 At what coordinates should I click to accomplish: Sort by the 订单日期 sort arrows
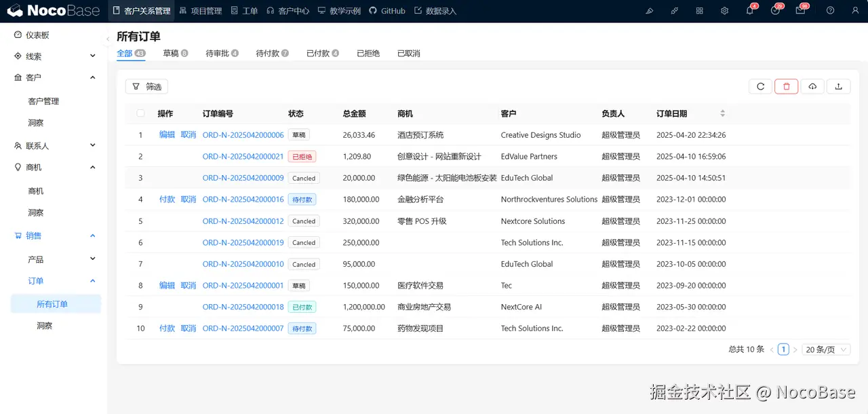click(722, 113)
